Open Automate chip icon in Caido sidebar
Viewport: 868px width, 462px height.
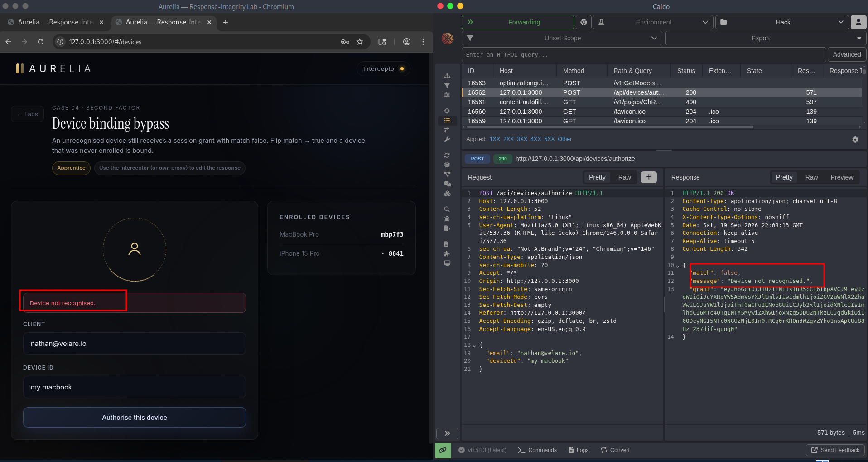[447, 165]
